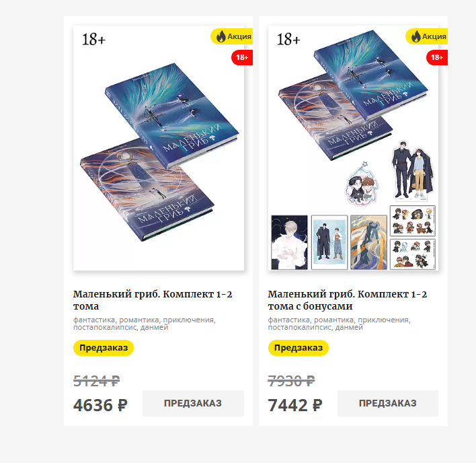Screen dimensions: 476x463
Task: Open the bonus set product image
Action: coord(353,148)
